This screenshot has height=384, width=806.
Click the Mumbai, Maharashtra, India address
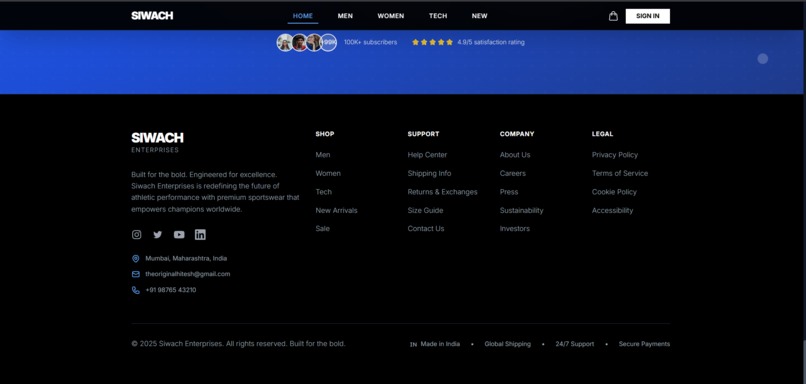[x=186, y=259]
